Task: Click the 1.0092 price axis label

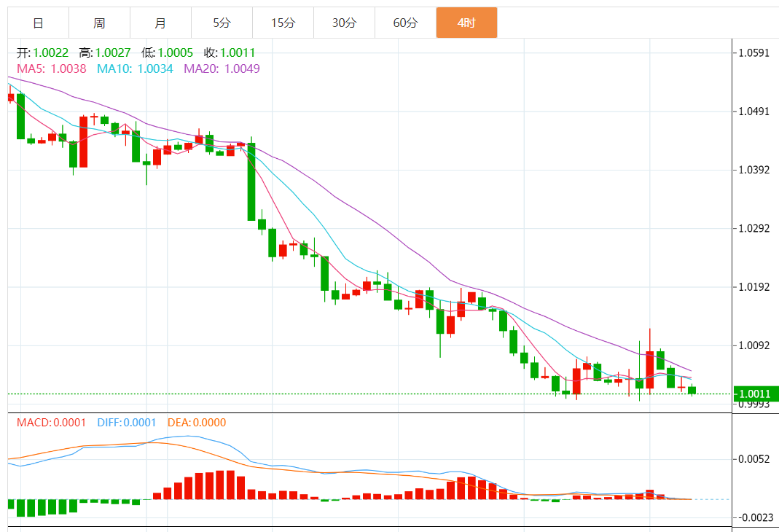Action: pyautogui.click(x=754, y=345)
